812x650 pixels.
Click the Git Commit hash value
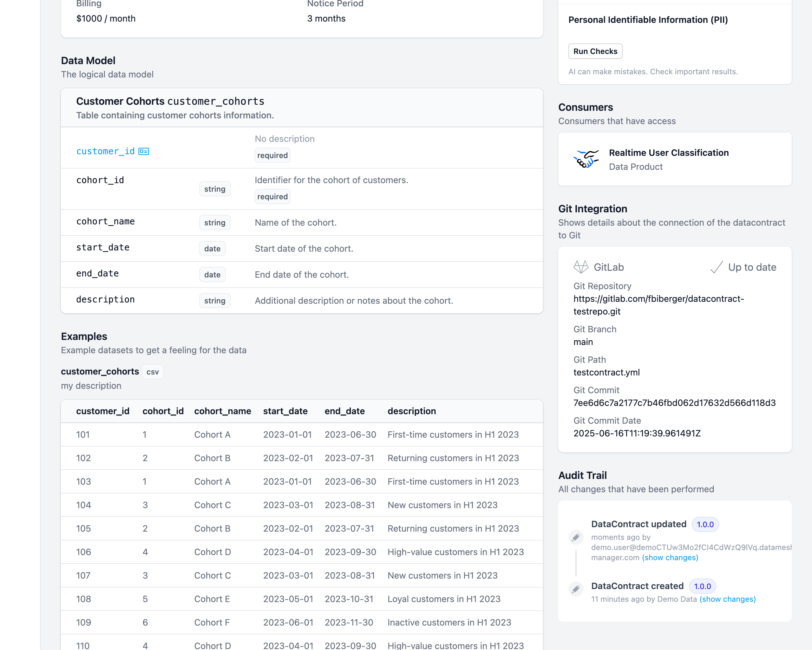pos(674,403)
